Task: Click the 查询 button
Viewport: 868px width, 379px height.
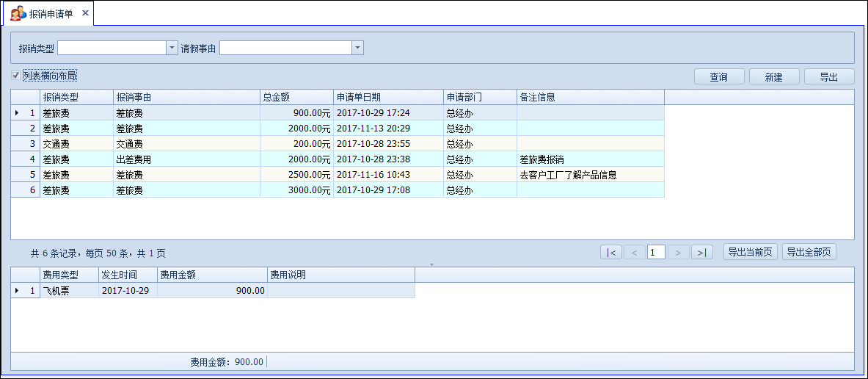Action: coord(718,77)
